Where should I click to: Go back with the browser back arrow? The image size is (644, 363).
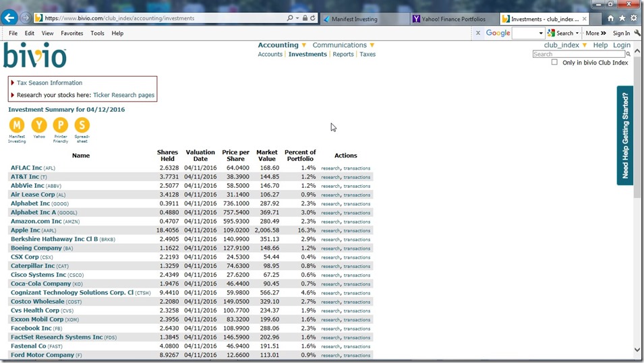tap(9, 18)
